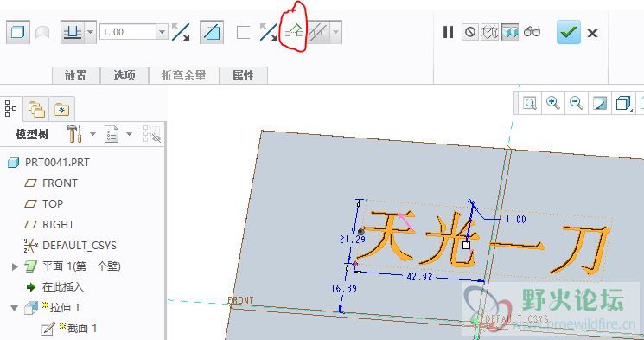The width and height of the screenshot is (644, 340).
Task: Cancel feature with the X button
Action: 592,33
